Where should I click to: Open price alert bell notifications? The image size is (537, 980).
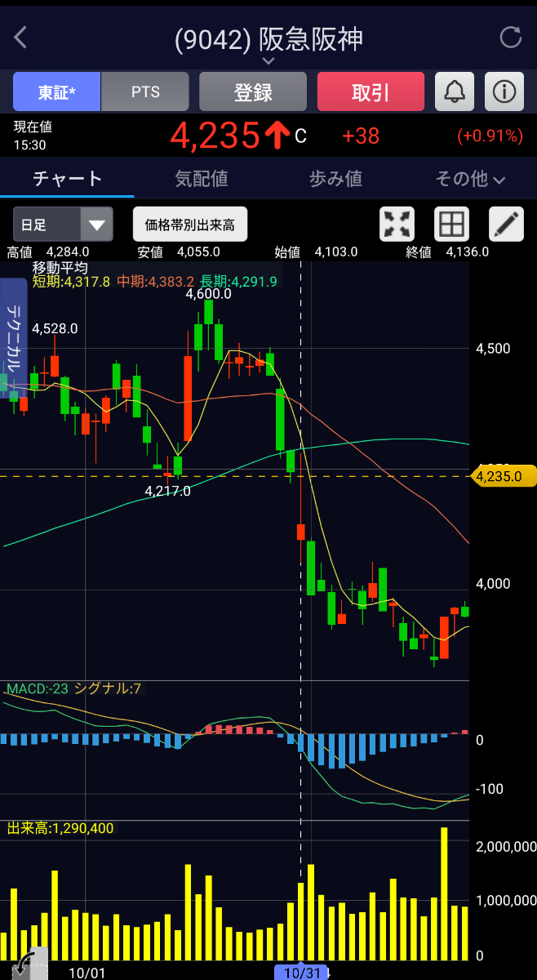pyautogui.click(x=455, y=91)
